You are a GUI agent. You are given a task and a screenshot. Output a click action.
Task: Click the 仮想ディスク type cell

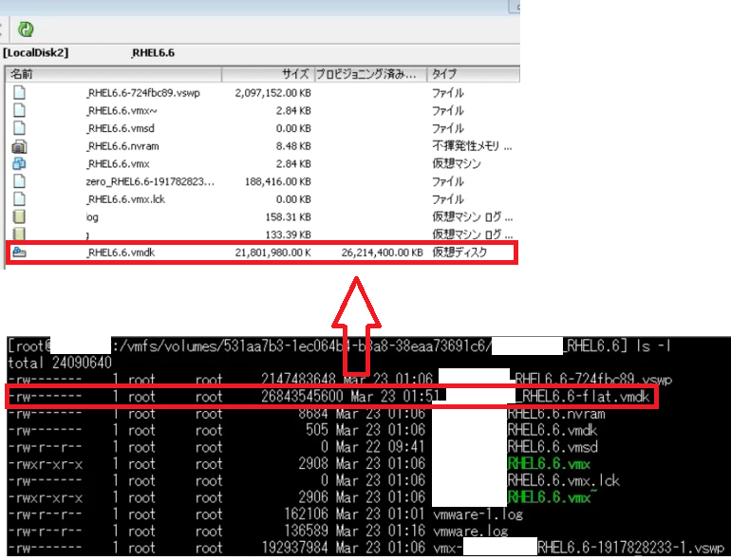[459, 252]
